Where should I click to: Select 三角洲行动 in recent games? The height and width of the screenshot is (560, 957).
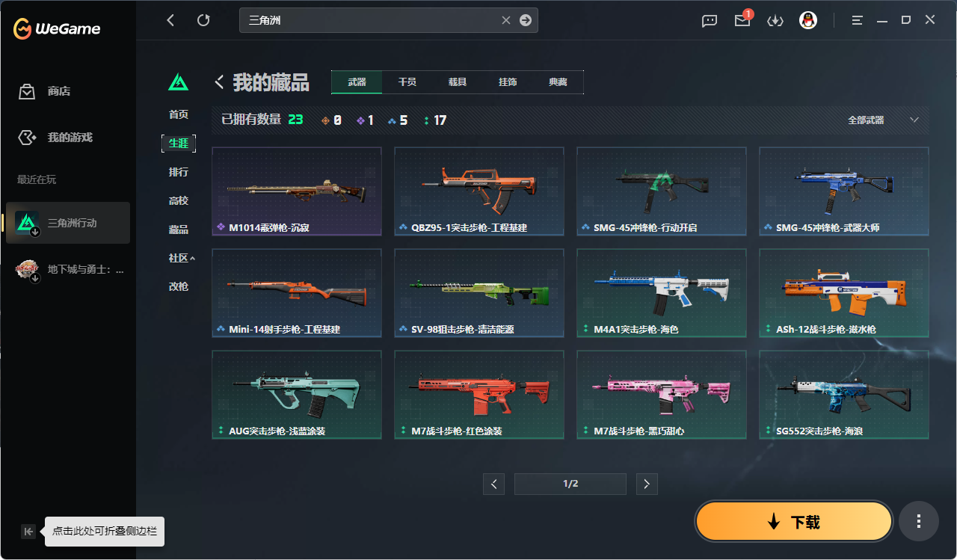tap(68, 223)
